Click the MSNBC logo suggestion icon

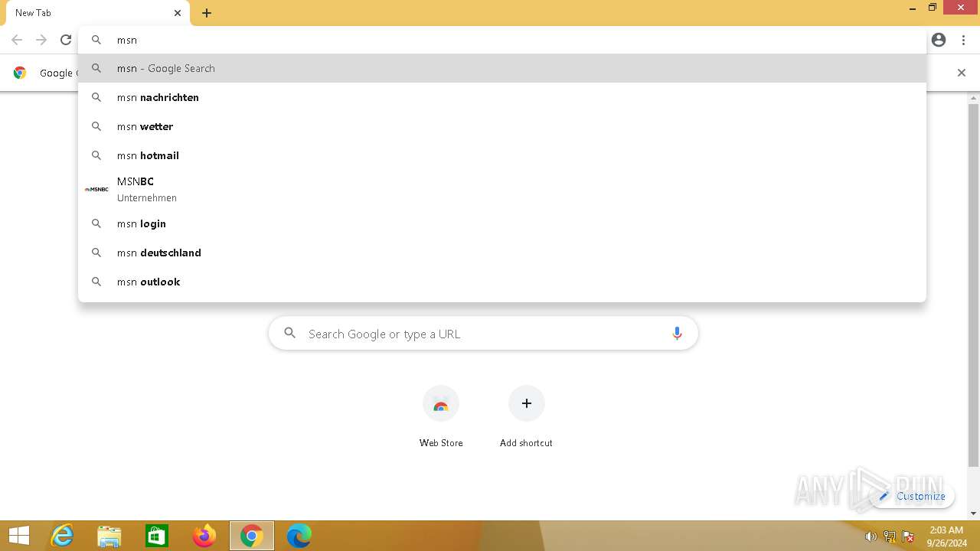pos(96,189)
